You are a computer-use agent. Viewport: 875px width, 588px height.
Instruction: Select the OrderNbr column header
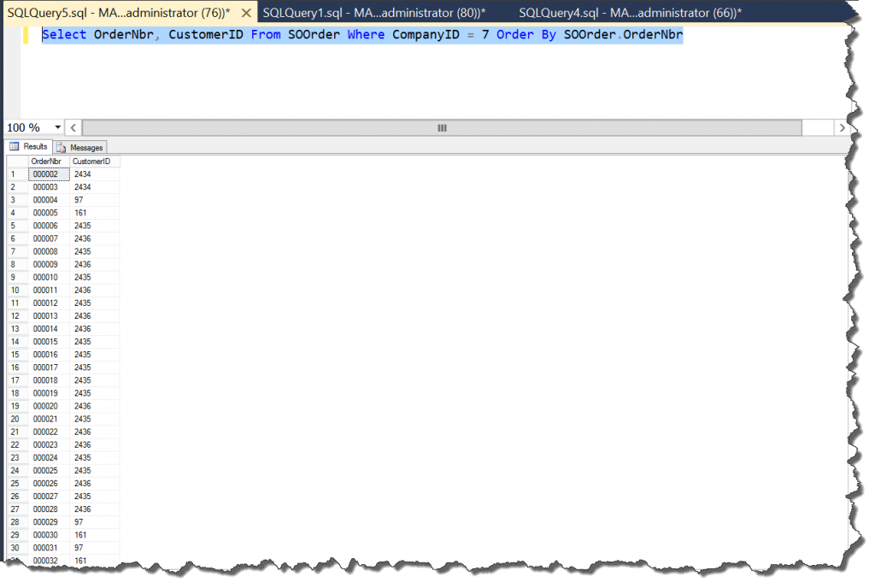point(47,161)
